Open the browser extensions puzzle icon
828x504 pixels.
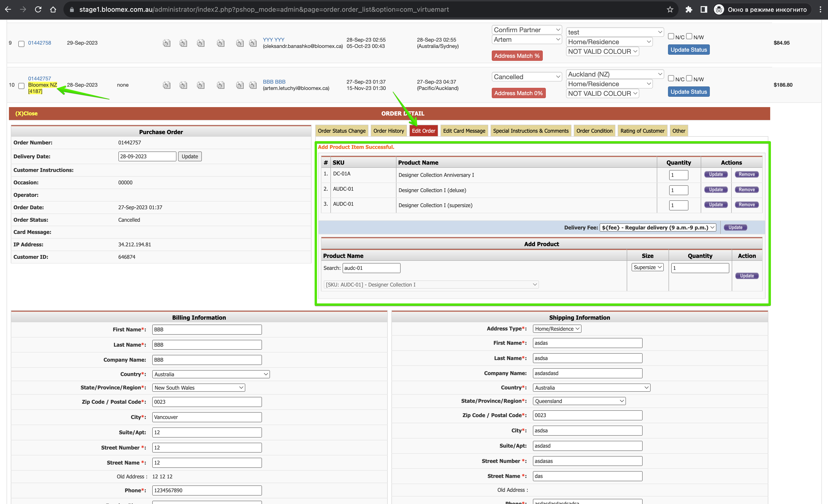point(688,9)
